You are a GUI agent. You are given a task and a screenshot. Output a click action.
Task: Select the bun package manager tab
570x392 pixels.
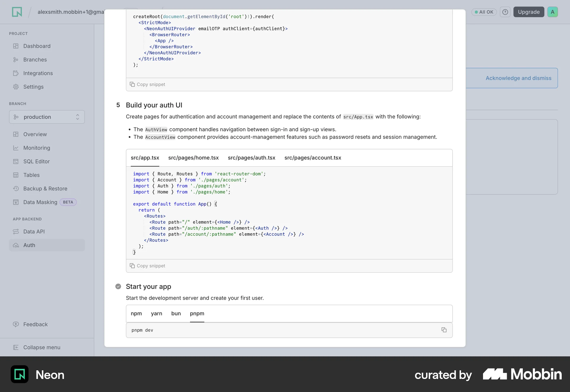[x=176, y=314]
